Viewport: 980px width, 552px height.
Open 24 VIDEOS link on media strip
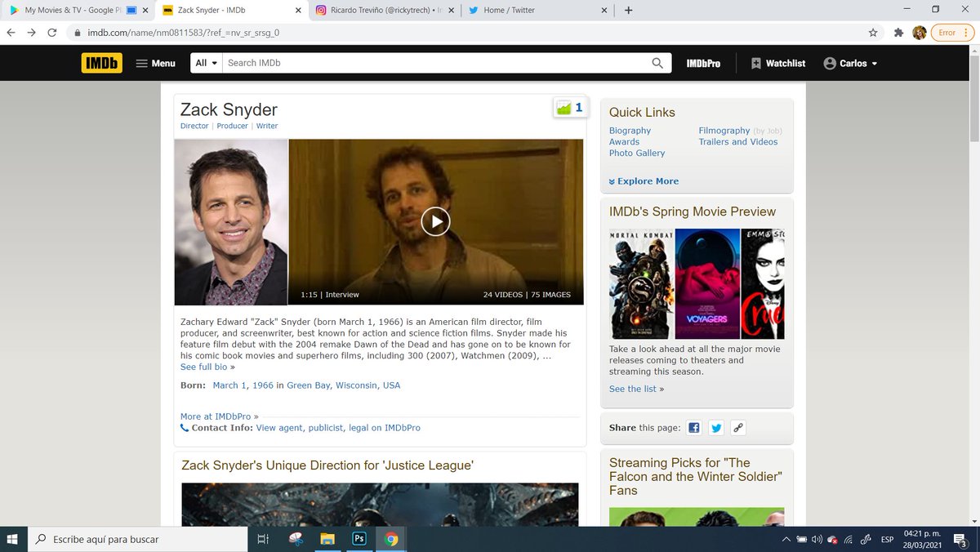504,295
